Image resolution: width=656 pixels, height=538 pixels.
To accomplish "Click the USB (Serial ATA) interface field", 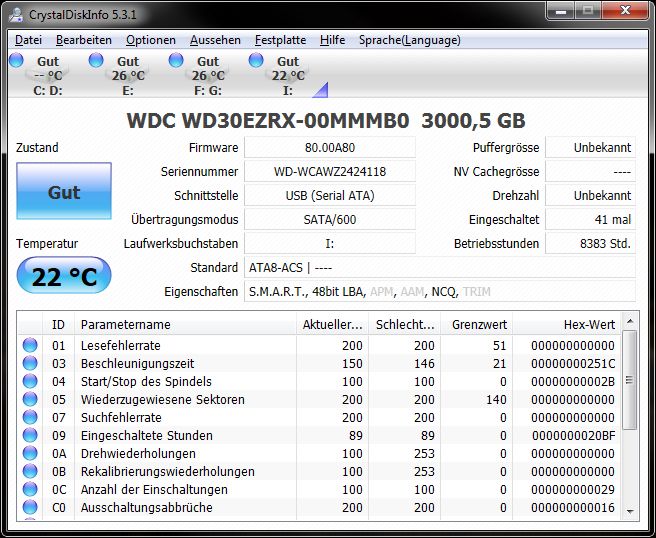I will tap(330, 195).
